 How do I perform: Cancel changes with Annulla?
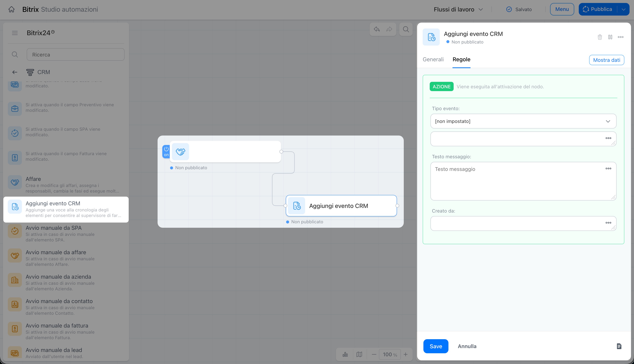tap(467, 346)
